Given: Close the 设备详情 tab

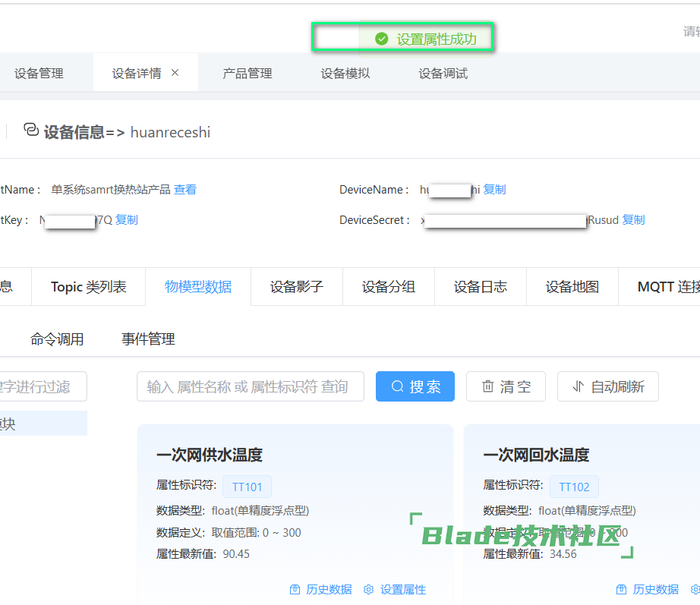Looking at the screenshot, I should click(175, 73).
